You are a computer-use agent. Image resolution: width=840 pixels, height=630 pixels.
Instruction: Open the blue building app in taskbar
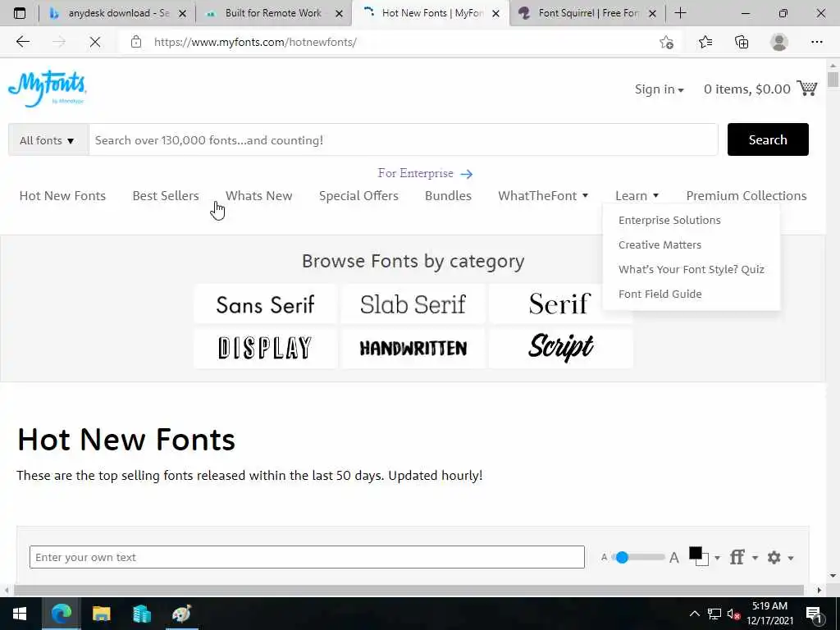[x=141, y=614]
